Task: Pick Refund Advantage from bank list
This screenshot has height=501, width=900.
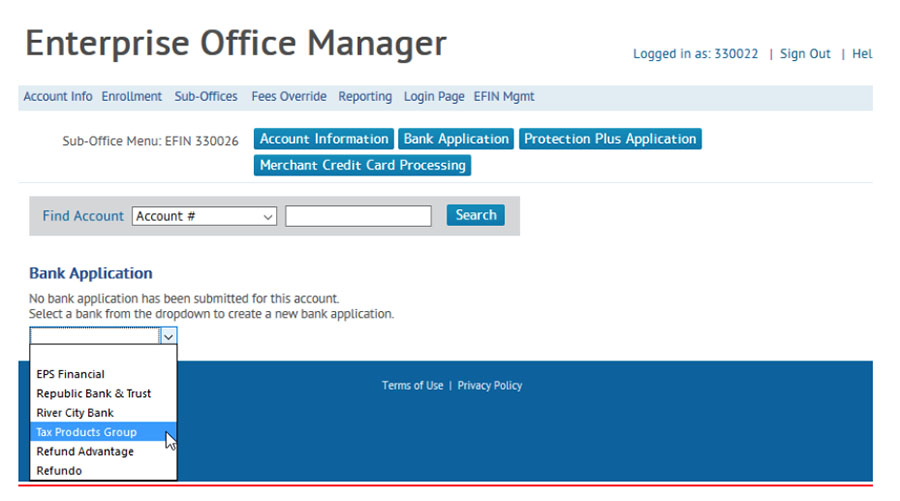Action: coord(103,452)
